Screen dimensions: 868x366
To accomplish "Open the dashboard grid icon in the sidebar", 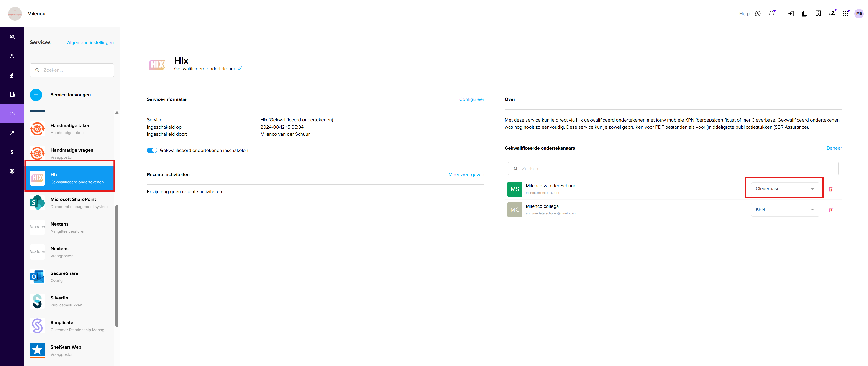I will 12,152.
